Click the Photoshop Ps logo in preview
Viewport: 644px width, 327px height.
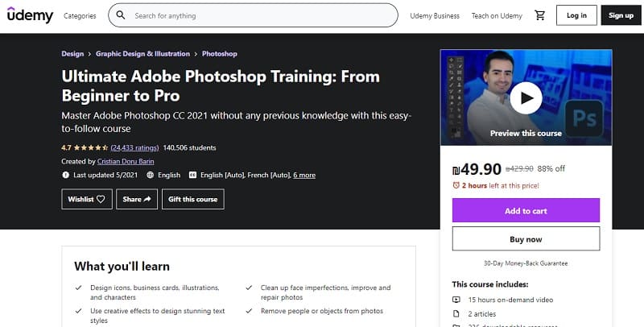(580, 116)
